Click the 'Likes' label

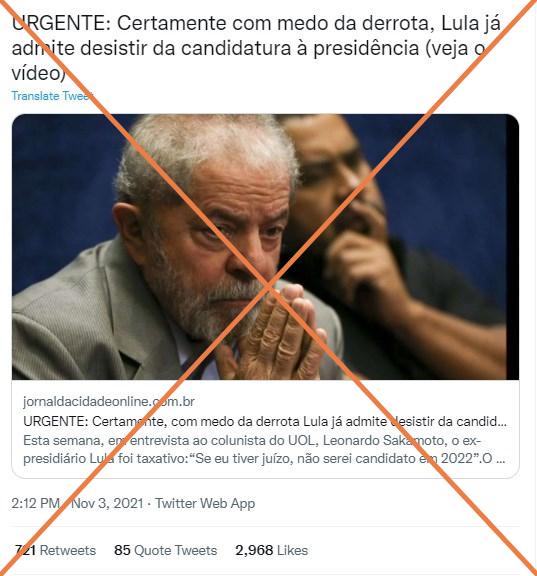pyautogui.click(x=293, y=550)
